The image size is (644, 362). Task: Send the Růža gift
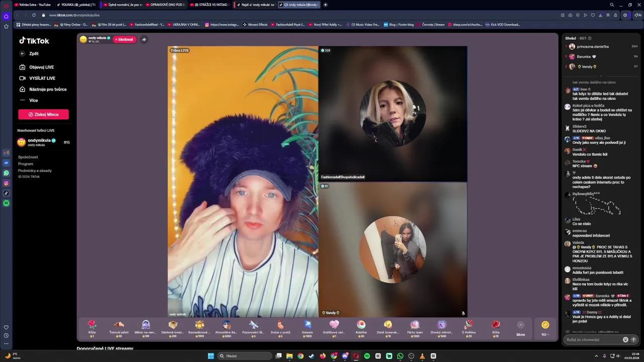pos(496,328)
